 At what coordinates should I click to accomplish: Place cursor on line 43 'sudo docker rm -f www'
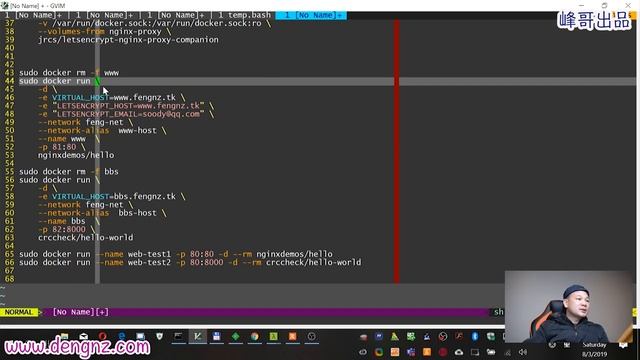click(x=69, y=73)
